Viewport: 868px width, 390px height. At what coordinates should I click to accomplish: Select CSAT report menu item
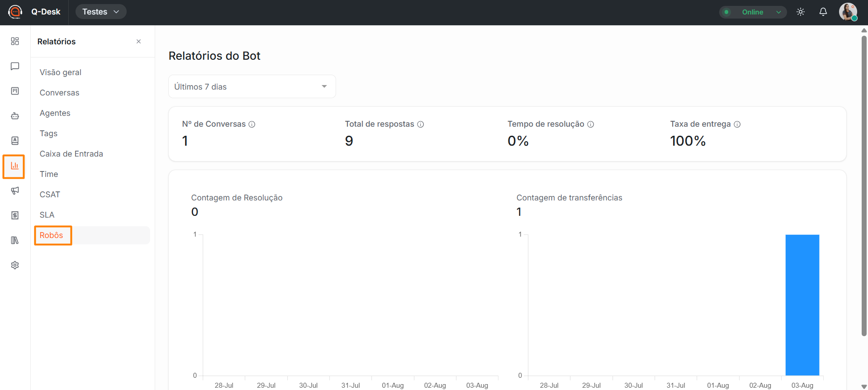click(50, 195)
